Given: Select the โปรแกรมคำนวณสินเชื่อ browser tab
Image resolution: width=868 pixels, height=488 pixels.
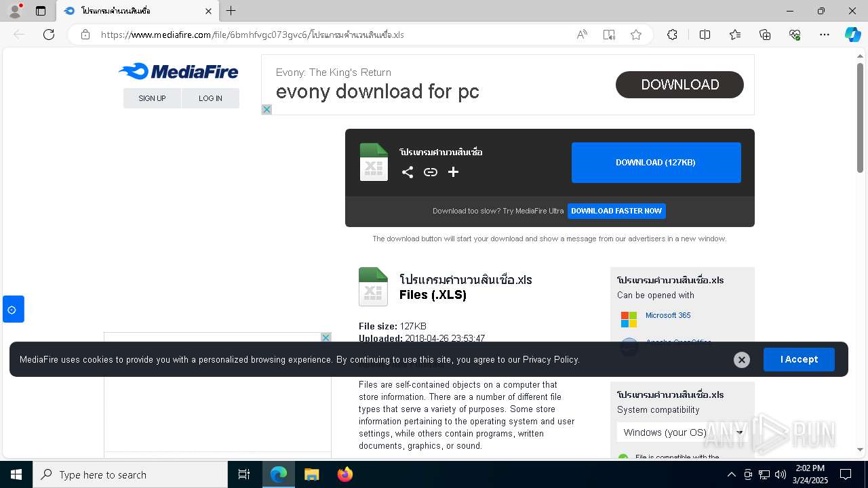Looking at the screenshot, I should [x=136, y=11].
